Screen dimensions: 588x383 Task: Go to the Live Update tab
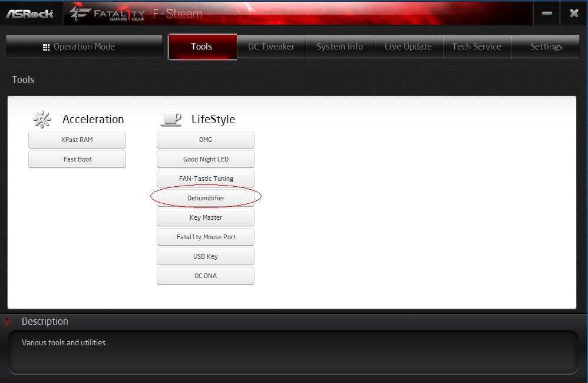click(409, 47)
